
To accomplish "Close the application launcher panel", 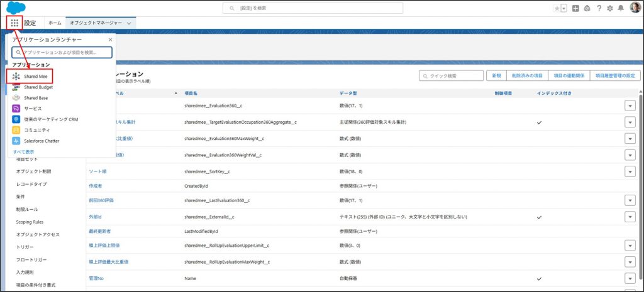I will (110, 40).
